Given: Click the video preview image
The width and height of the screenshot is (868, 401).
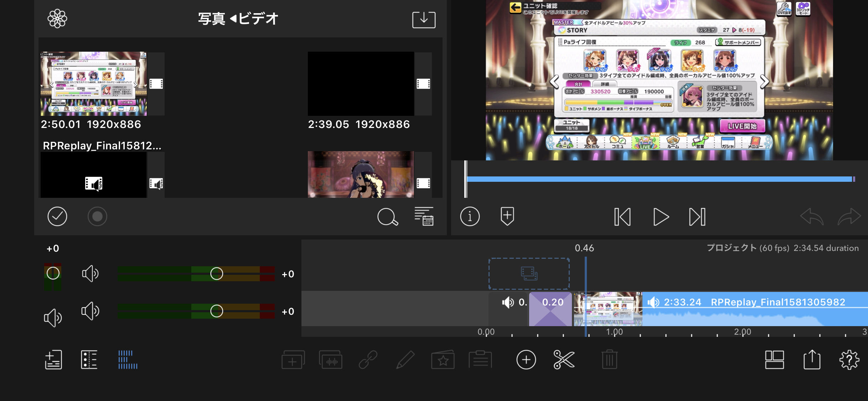Looking at the screenshot, I should [x=659, y=80].
